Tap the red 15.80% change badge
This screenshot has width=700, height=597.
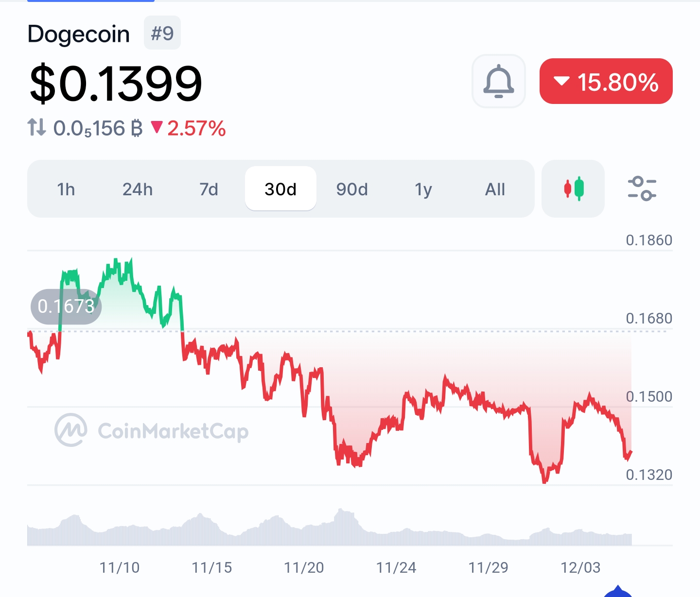(x=606, y=81)
